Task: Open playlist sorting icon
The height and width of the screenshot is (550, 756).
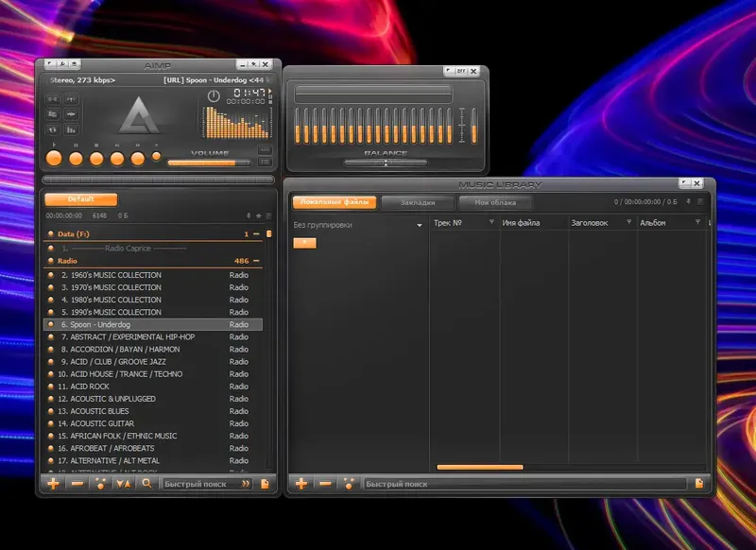Action: [x=124, y=484]
